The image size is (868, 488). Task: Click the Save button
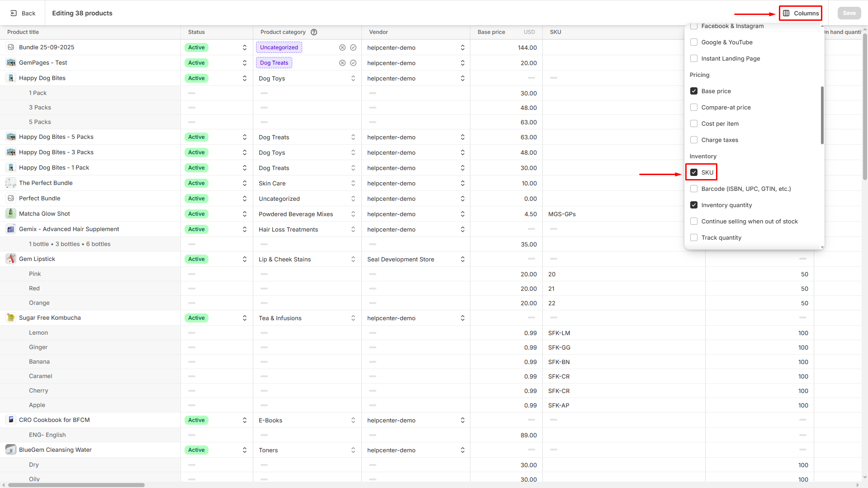[x=849, y=13]
